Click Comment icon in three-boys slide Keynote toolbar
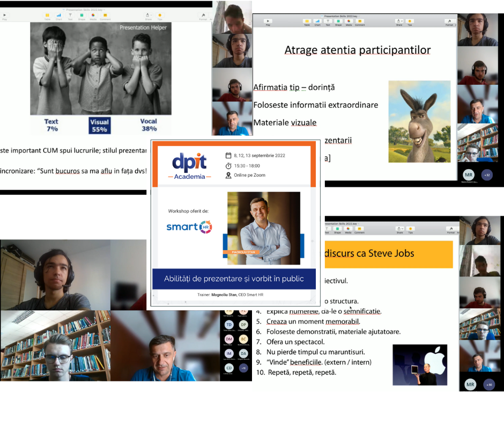504x423 pixels. [105, 15]
